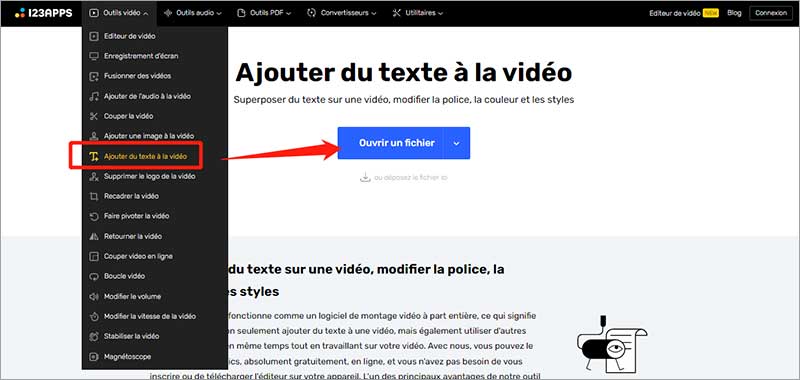Click the Fusionner des vidéos icon
This screenshot has width=800, height=380.
point(93,76)
